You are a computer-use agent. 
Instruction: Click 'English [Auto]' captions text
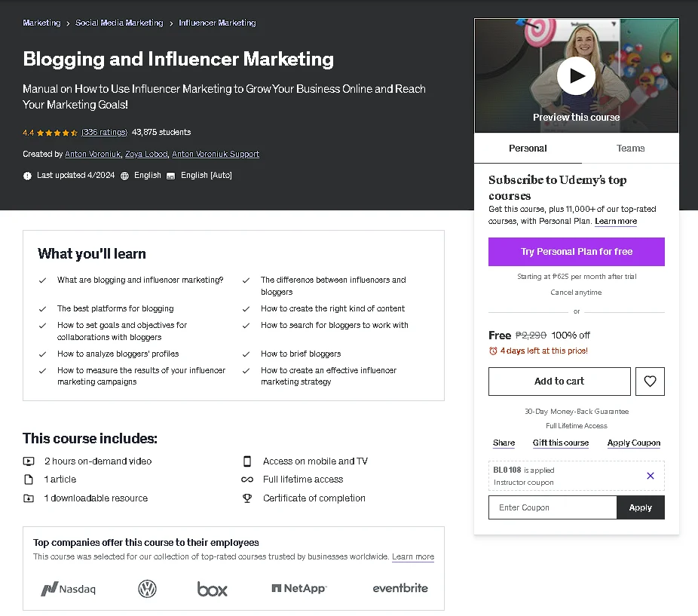(206, 176)
